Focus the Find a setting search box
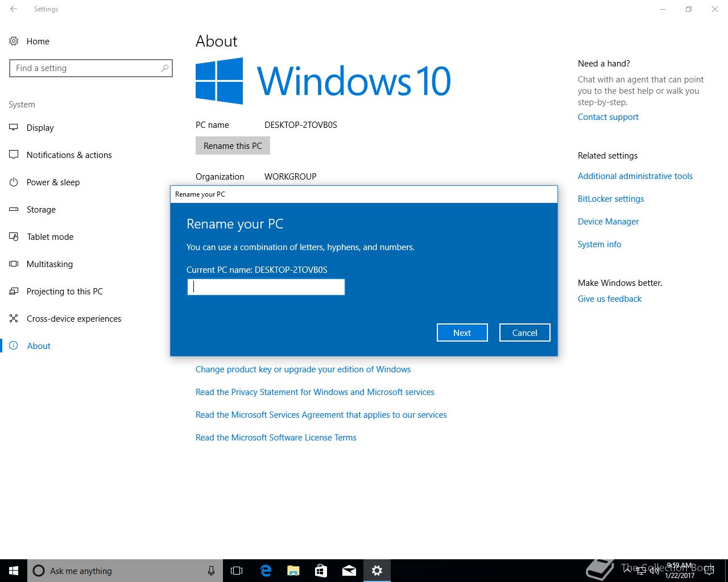The height and width of the screenshot is (582, 728). click(91, 68)
